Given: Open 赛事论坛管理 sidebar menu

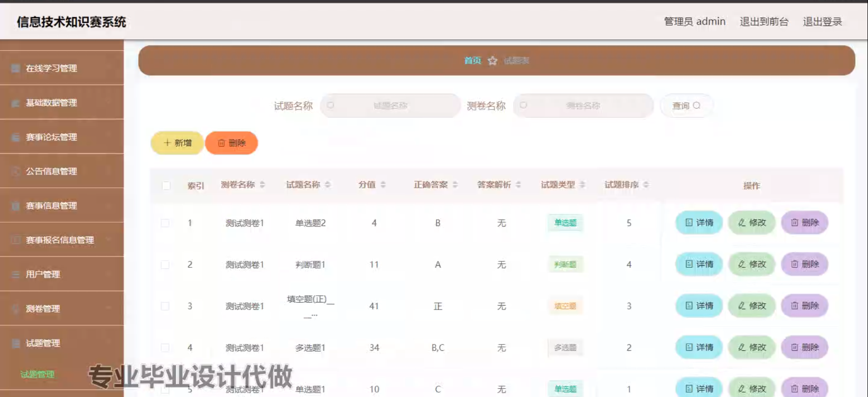Looking at the screenshot, I should coord(61,137).
